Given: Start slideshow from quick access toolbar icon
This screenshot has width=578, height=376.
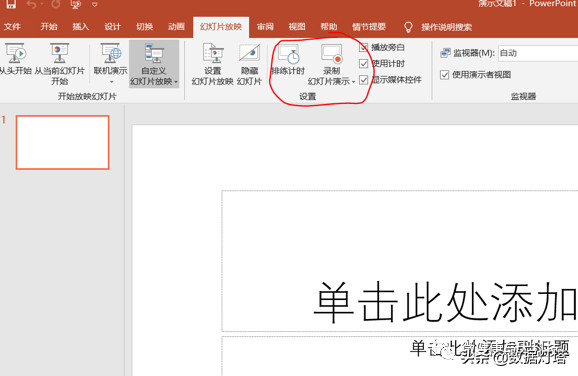Looking at the screenshot, I should [76, 4].
